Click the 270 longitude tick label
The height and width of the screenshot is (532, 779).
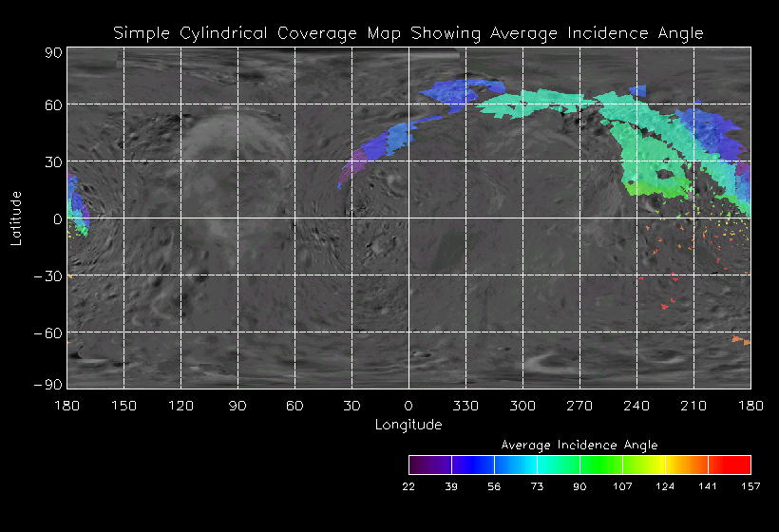pos(579,406)
